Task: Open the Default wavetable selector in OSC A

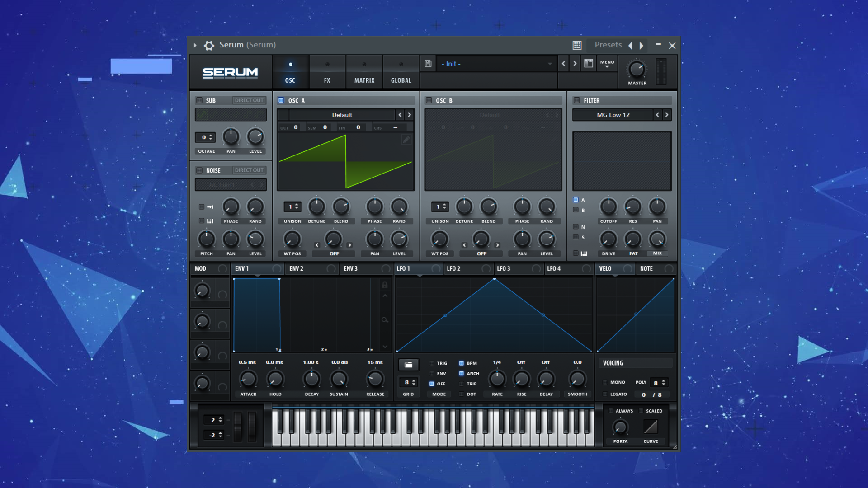Action: [x=342, y=115]
